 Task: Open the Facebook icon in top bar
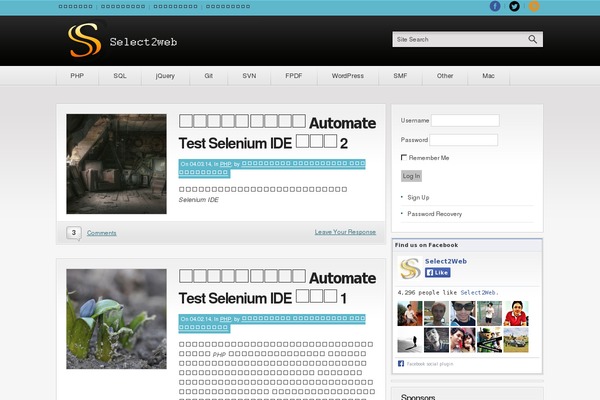pos(495,6)
